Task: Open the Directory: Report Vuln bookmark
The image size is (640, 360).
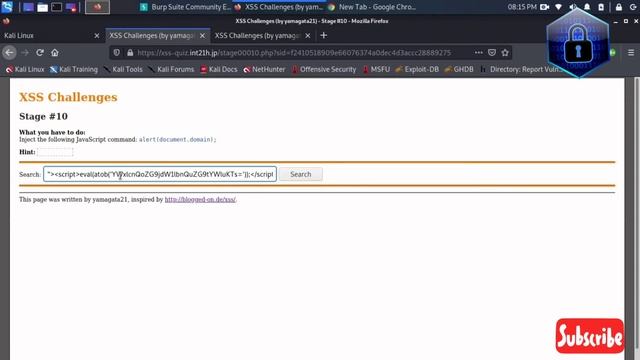Action: pyautogui.click(x=521, y=69)
